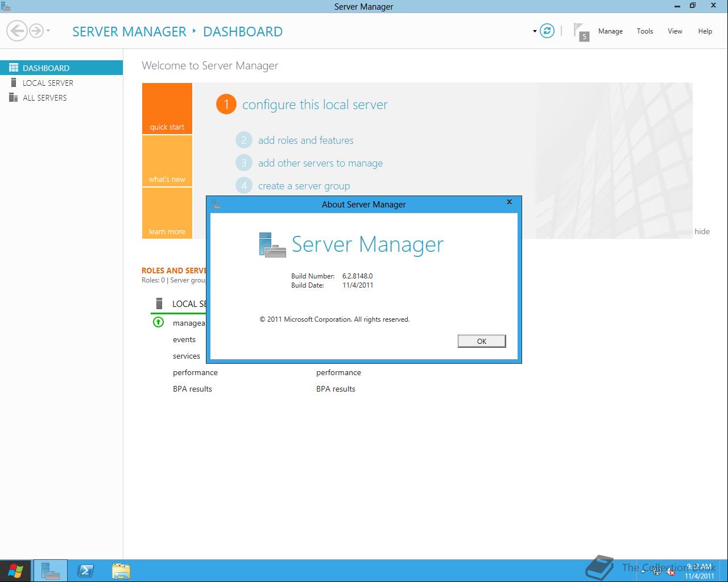Click the quick start tile
This screenshot has height=582, width=728.
click(x=167, y=109)
